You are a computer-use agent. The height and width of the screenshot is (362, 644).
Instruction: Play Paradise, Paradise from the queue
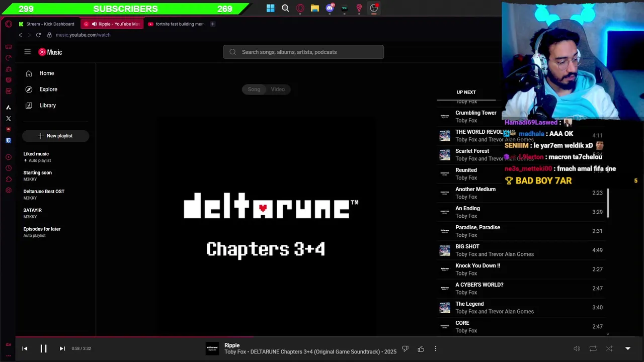click(521, 231)
